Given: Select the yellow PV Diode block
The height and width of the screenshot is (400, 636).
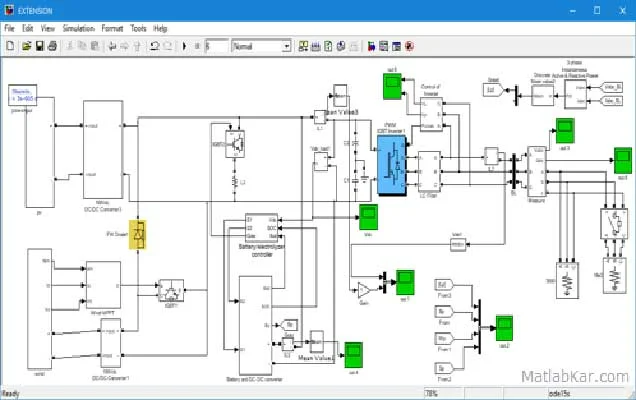Looking at the screenshot, I should (x=138, y=234).
